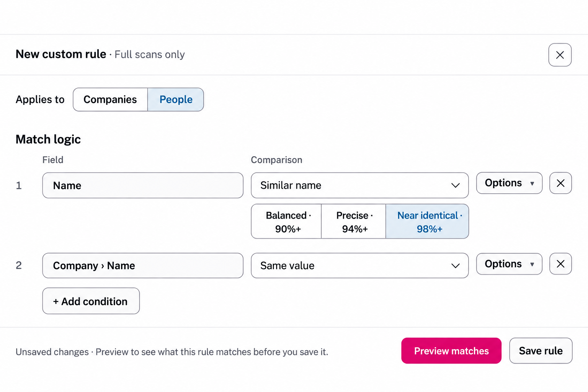Remove condition 1 with its X button
This screenshot has height=392, width=588.
[560, 183]
